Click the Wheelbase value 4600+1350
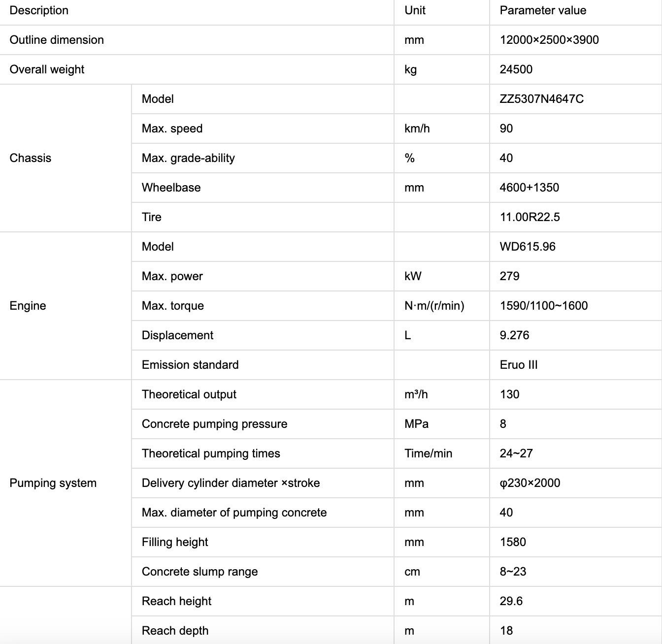 (x=529, y=188)
